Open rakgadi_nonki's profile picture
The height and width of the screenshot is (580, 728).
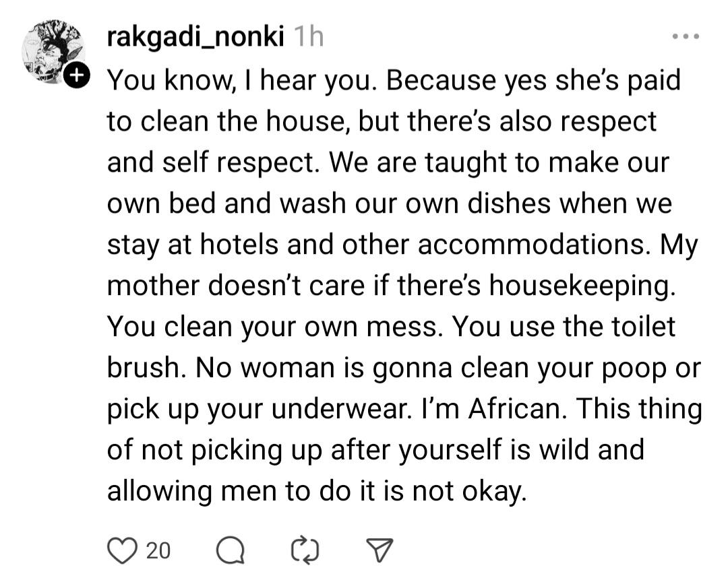(51, 52)
